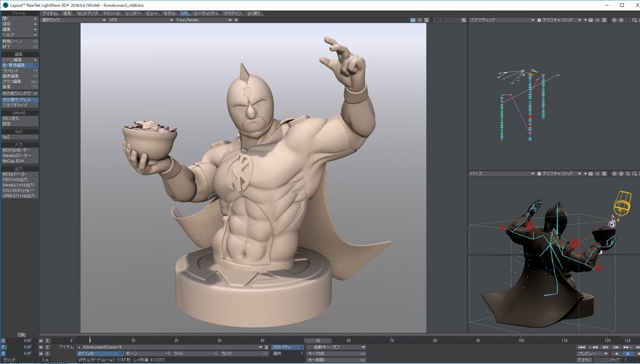Select オブジェクト item mode
This screenshot has height=364, width=640.
coord(100,354)
